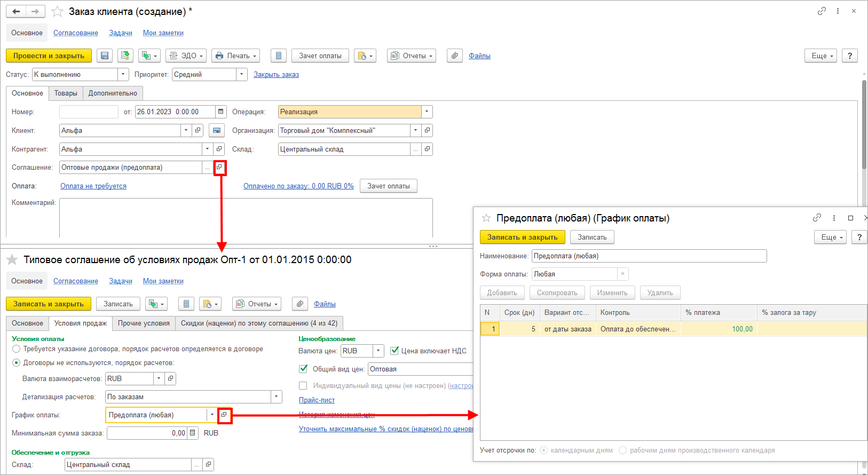Click the Оплата не требуется link

(x=93, y=186)
